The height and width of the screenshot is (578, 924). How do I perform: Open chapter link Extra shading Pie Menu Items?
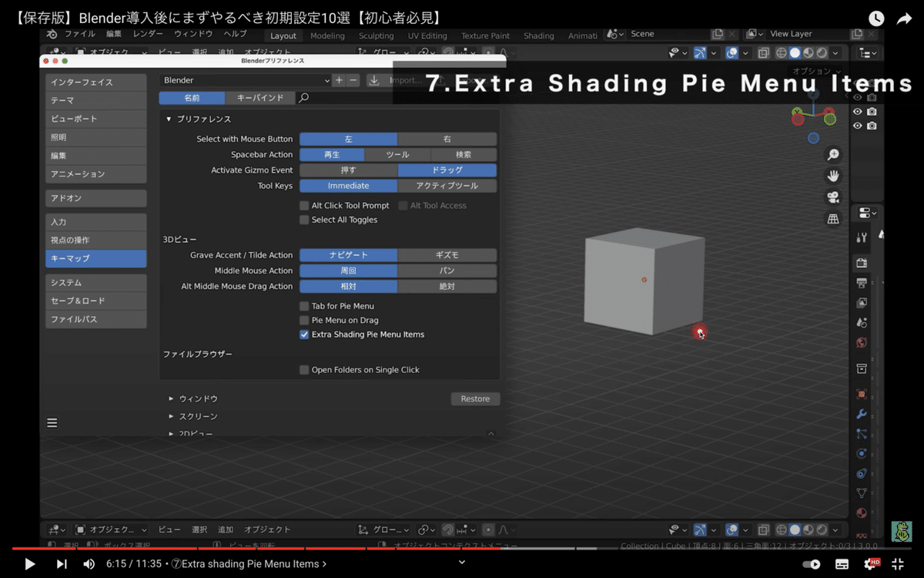click(x=248, y=564)
